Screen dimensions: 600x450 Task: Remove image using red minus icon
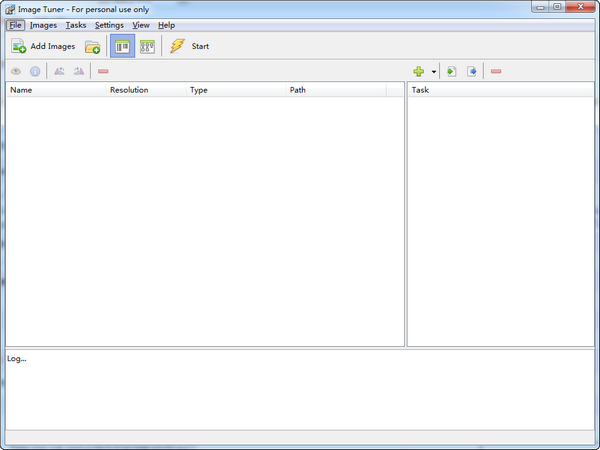tap(103, 71)
